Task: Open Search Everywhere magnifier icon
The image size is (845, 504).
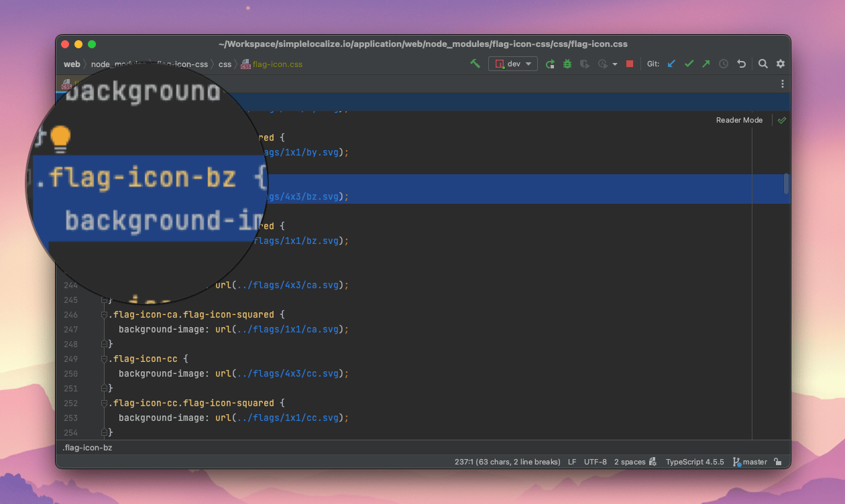Action: pos(763,64)
